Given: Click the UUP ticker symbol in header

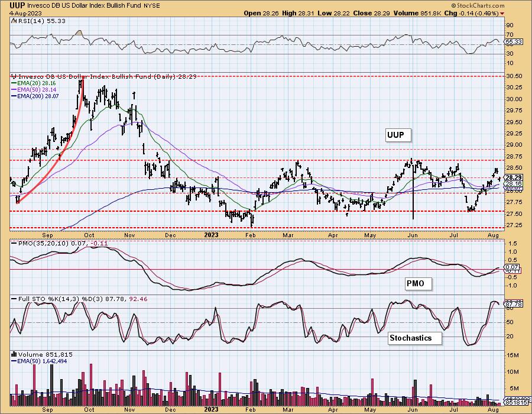Looking at the screenshot, I should click(17, 5).
